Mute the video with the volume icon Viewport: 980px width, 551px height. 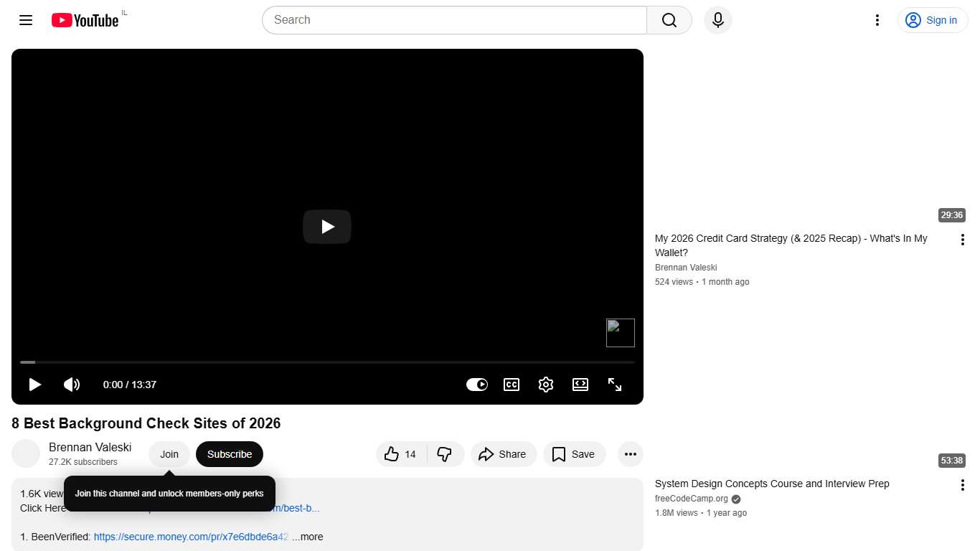coord(72,385)
